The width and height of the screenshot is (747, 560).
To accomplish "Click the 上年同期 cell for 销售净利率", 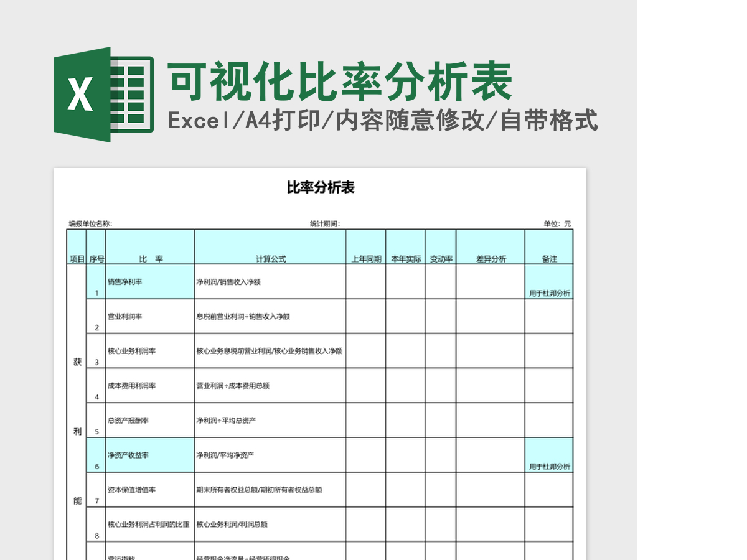I will point(366,282).
